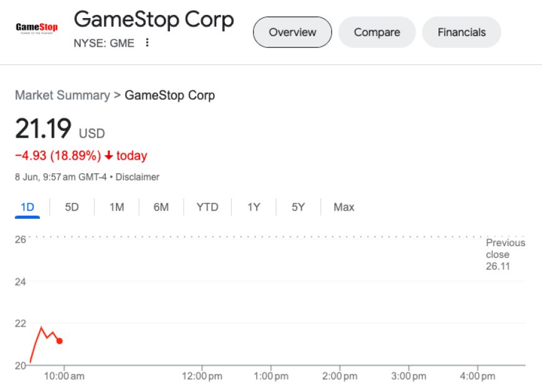Open the three-dot options menu beside NYSE: GME
Viewport: 542px width, 392px height.
pos(148,43)
